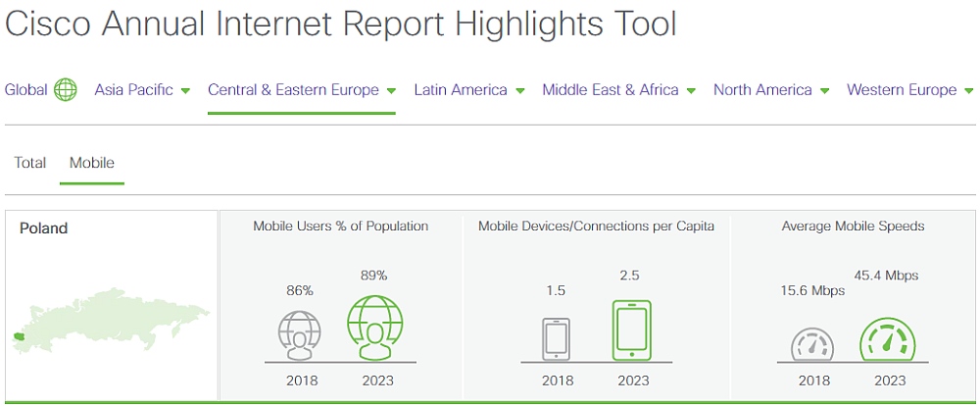The image size is (980, 406).
Task: Open the Central & Eastern Europe menu
Action: coord(293,90)
